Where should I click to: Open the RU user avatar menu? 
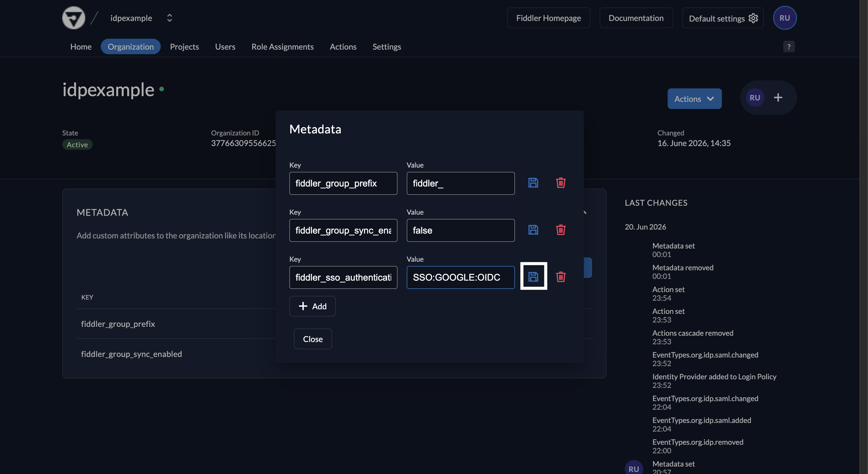785,18
